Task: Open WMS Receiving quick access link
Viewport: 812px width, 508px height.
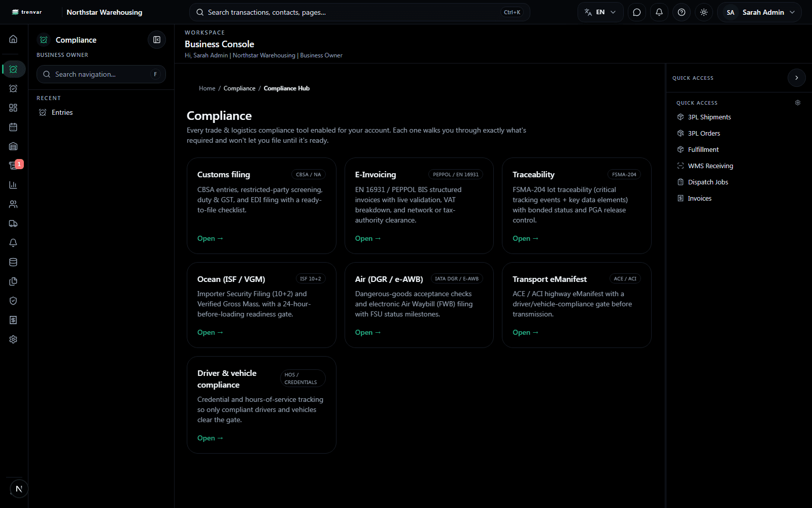Action: [x=710, y=166]
